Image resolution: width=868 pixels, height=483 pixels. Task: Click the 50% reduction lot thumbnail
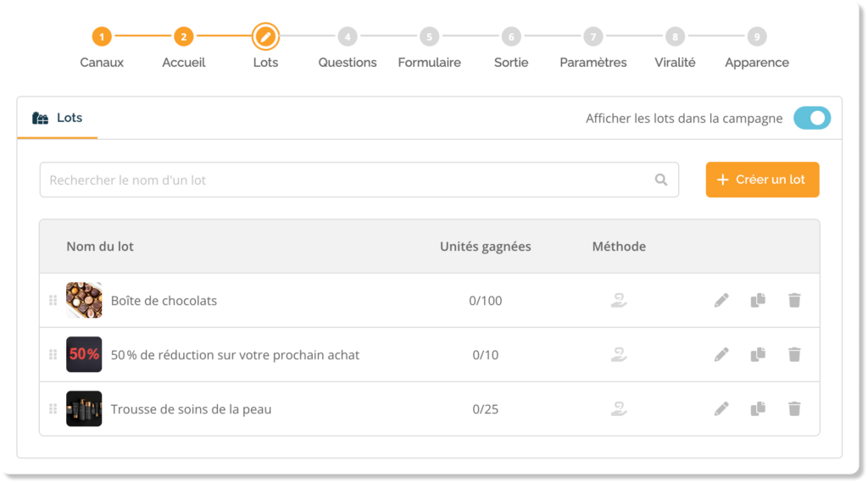pos(84,354)
